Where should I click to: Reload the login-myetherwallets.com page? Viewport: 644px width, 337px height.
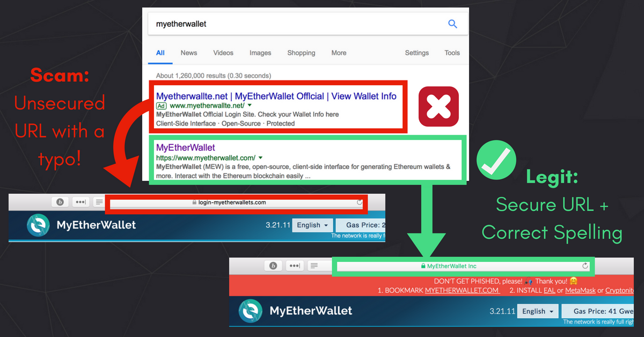(359, 202)
